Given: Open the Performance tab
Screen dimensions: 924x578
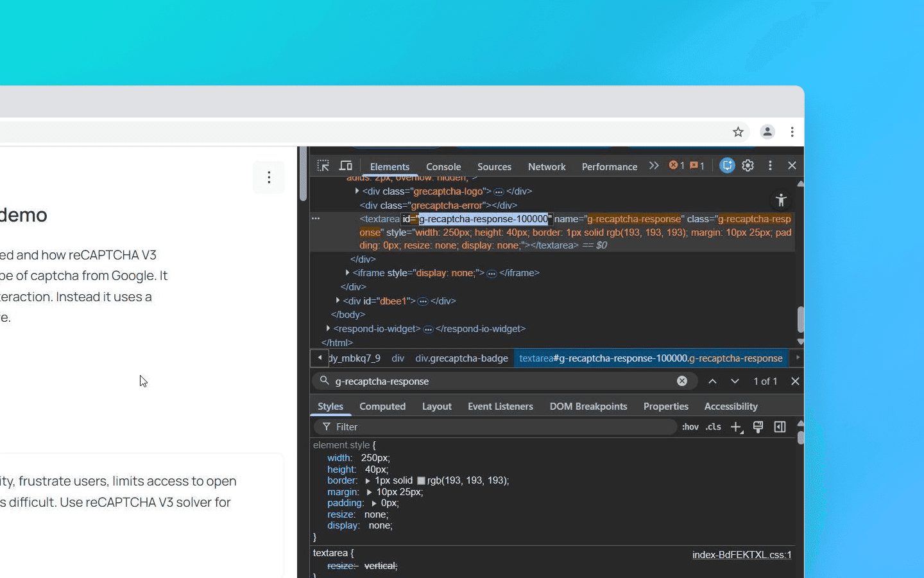Looking at the screenshot, I should (x=610, y=166).
